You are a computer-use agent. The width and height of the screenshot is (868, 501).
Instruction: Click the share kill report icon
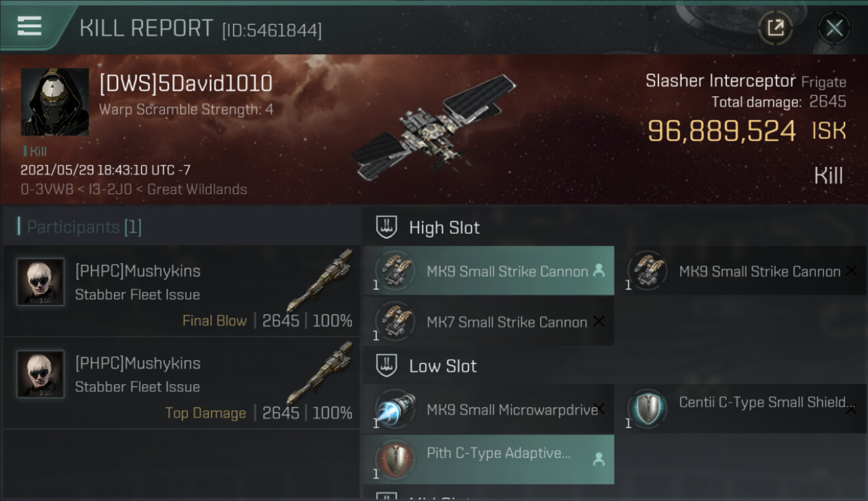[775, 28]
